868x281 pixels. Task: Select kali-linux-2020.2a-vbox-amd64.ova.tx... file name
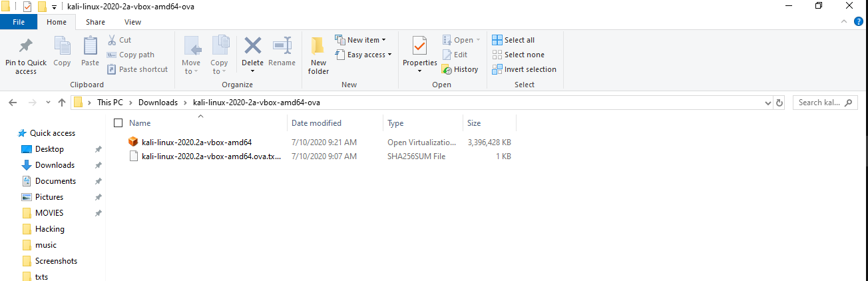click(212, 156)
